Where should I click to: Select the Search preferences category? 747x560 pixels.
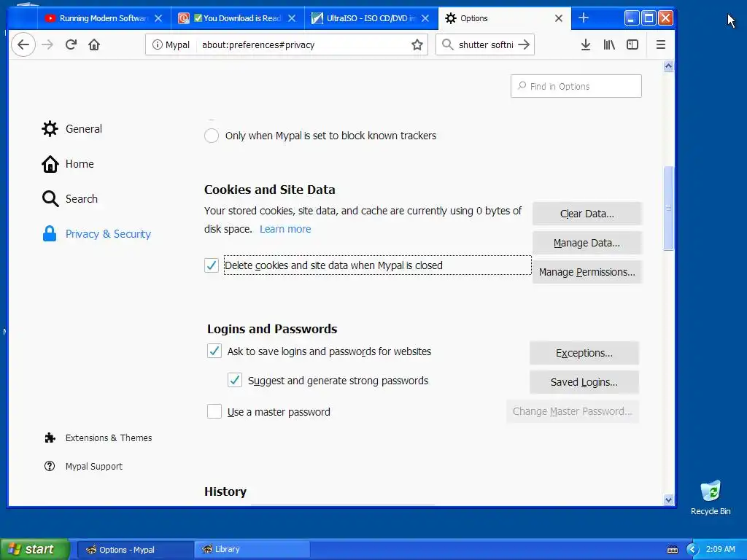pos(70,198)
